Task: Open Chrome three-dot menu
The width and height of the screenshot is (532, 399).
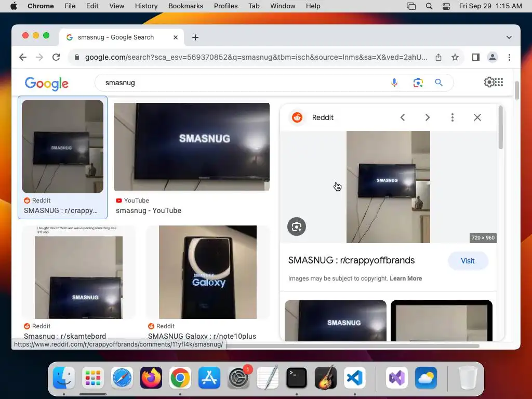Action: [x=509, y=57]
